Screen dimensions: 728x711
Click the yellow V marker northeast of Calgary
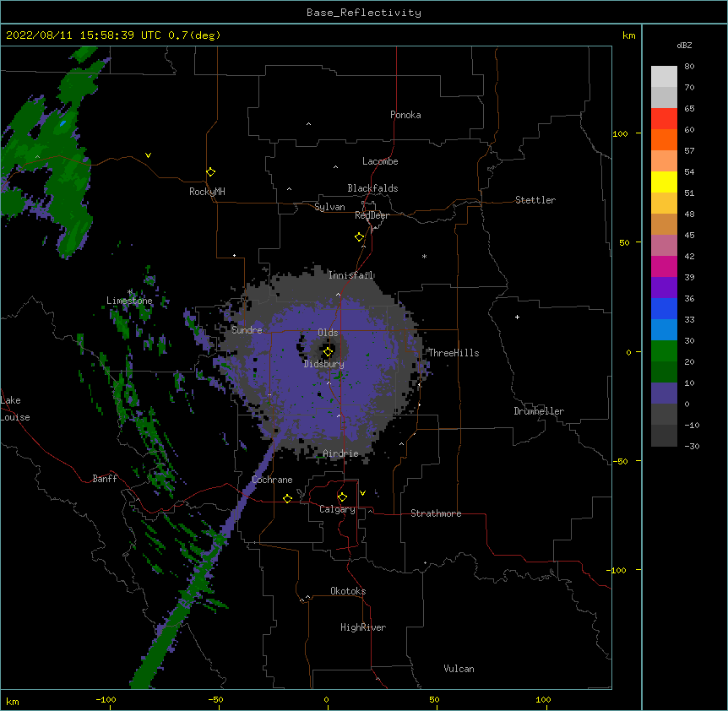pos(362,493)
